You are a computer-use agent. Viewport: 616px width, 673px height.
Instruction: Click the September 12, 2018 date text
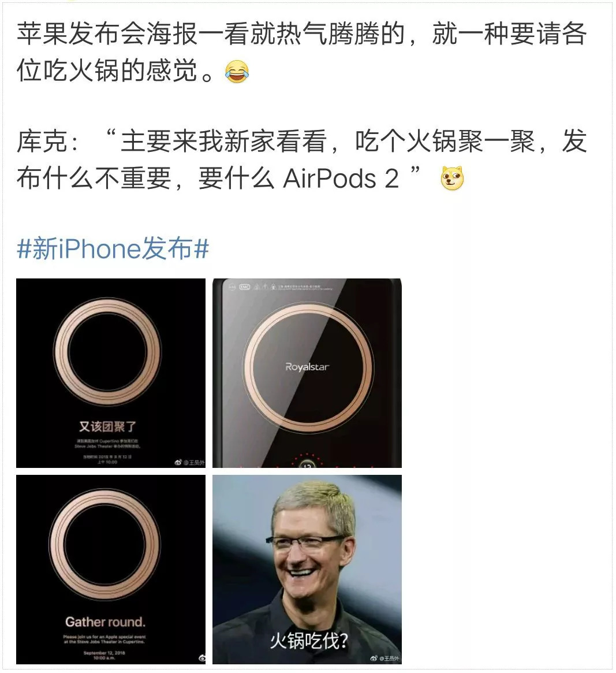point(104,653)
